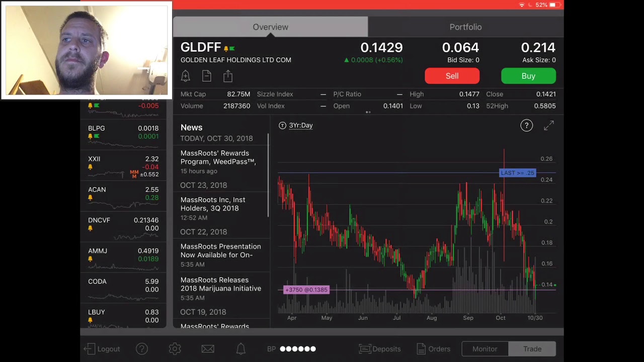The image size is (644, 362).
Task: Tap the alert bell under ACAN
Action: [90, 198]
